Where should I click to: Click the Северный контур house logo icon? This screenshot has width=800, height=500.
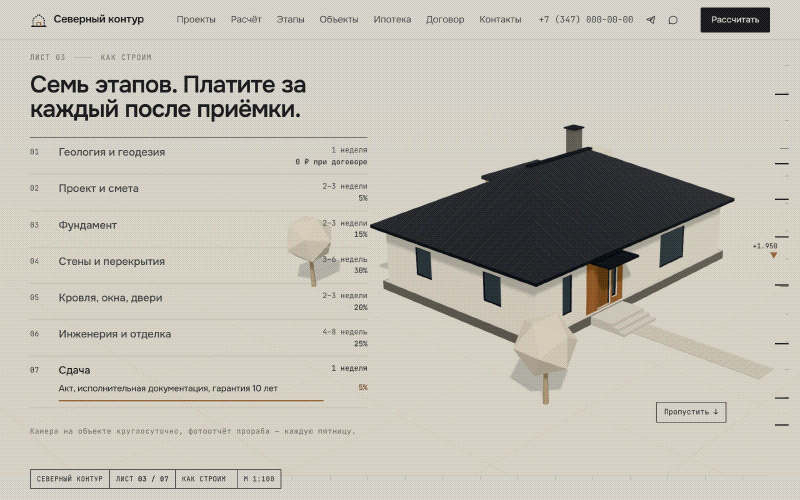[x=38, y=20]
